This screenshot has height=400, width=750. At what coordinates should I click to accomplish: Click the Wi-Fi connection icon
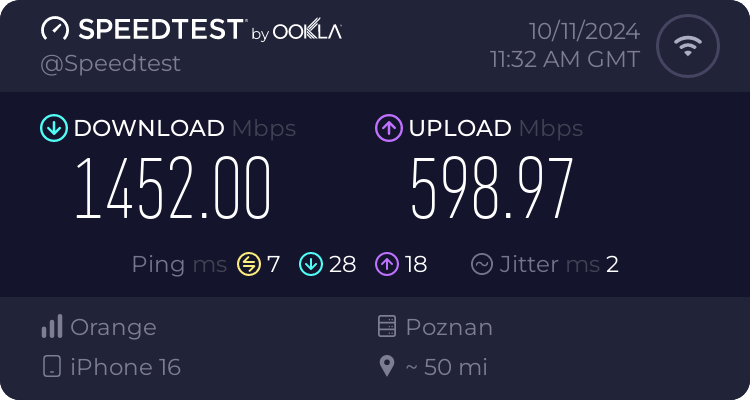[687, 46]
